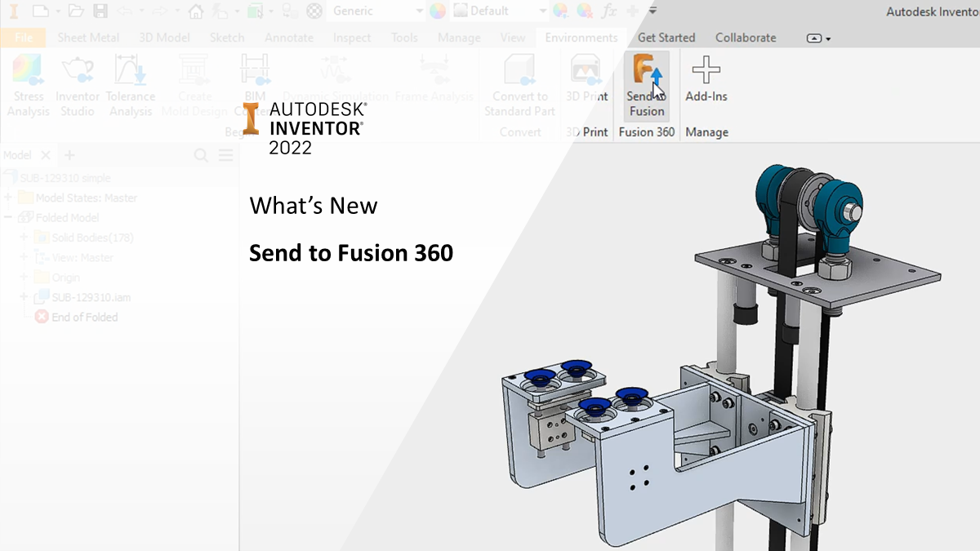Open the File menu

pos(24,38)
